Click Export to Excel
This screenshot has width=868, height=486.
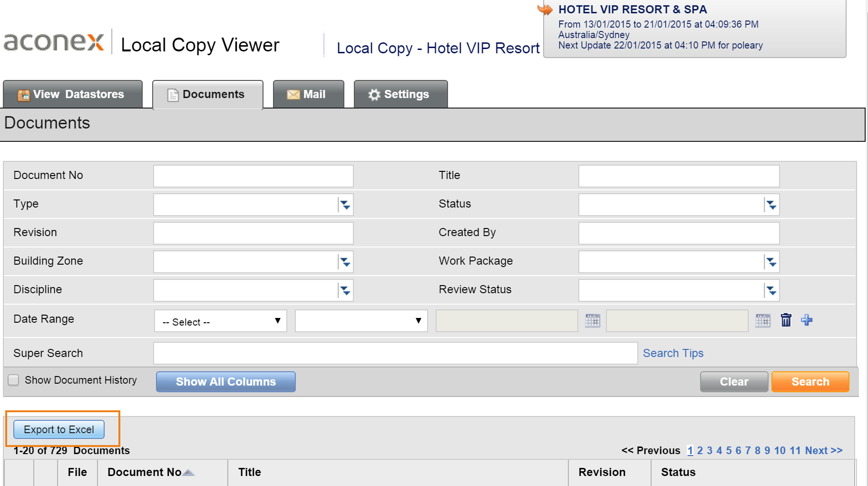tap(59, 429)
